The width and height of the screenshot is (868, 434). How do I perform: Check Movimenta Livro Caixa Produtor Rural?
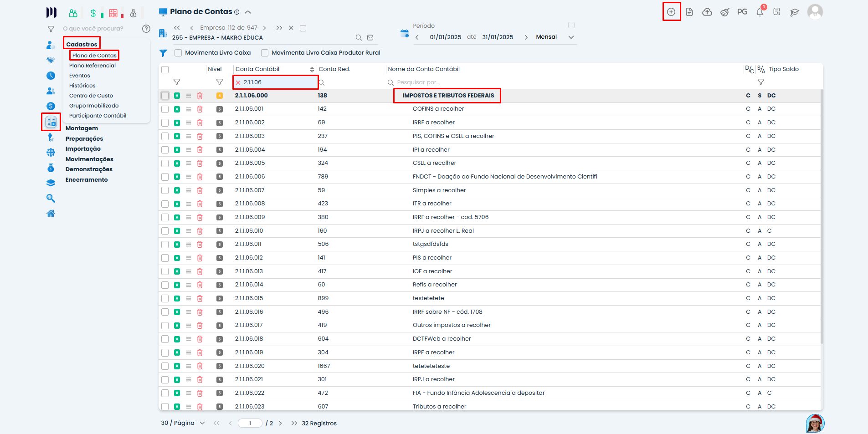265,53
